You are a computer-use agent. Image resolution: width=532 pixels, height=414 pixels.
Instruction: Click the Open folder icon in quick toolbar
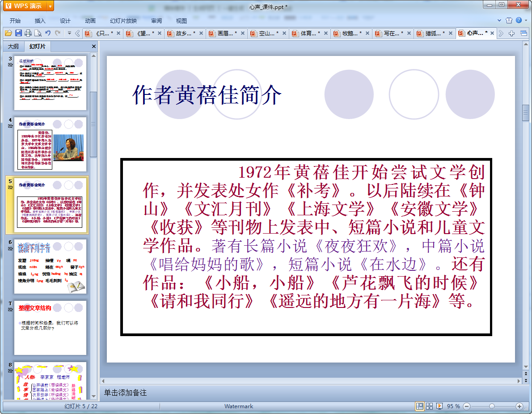point(8,33)
